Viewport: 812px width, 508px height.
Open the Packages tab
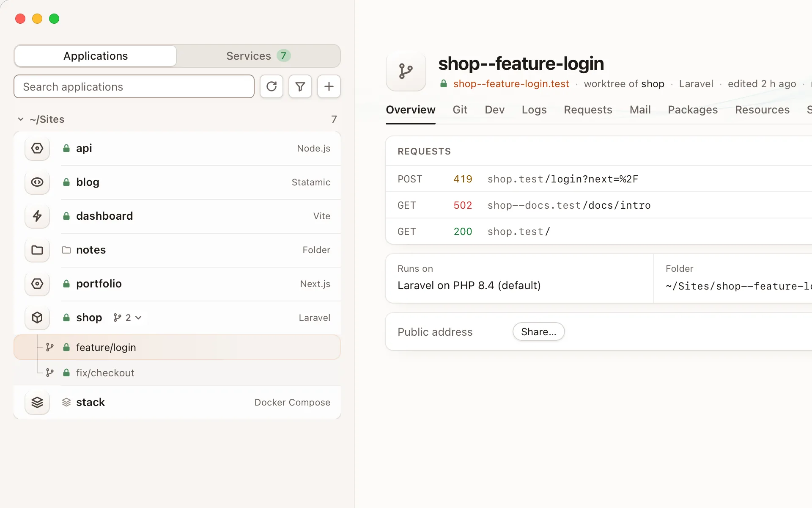click(693, 110)
